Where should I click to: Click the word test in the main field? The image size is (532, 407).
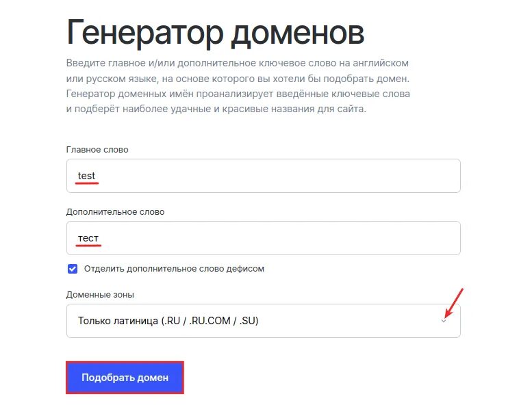[86, 176]
